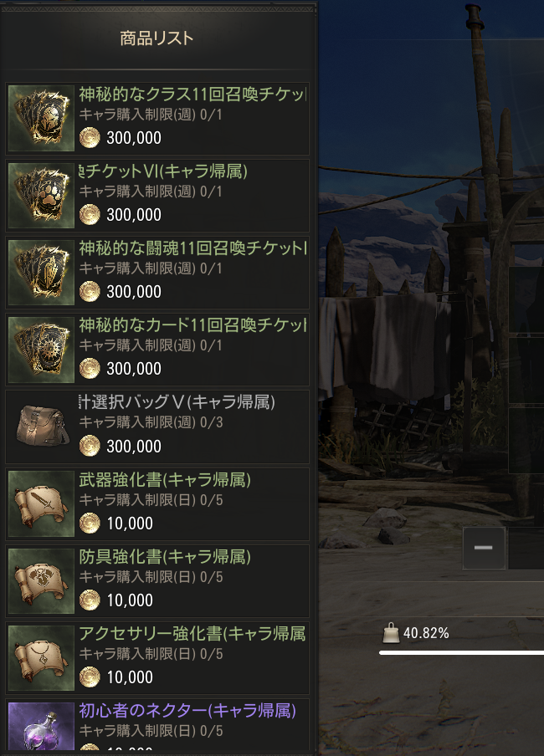
Task: Click the カード 11回召喚 ticket icon
Action: click(42, 350)
